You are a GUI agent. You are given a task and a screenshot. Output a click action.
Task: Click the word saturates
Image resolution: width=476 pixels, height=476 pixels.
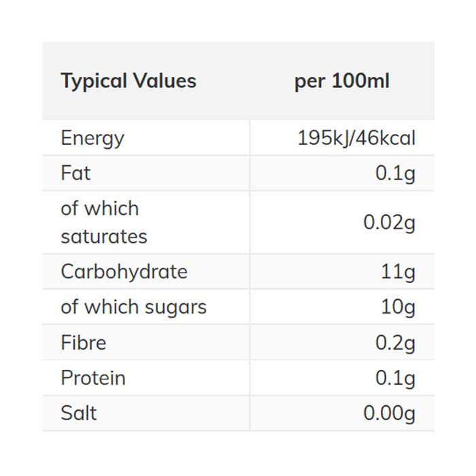tap(104, 237)
